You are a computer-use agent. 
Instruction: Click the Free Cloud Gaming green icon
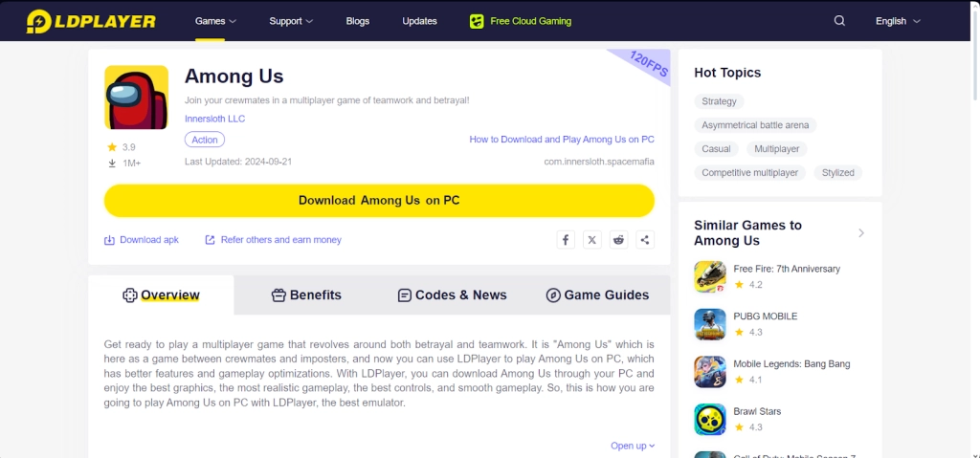pos(477,21)
